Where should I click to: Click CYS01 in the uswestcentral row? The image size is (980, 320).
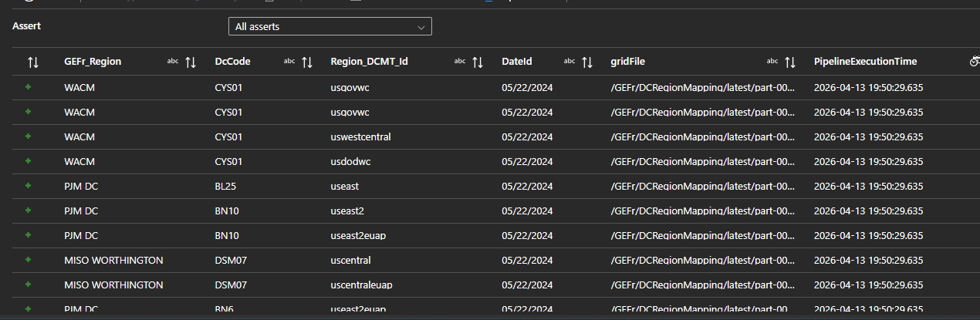(x=228, y=137)
